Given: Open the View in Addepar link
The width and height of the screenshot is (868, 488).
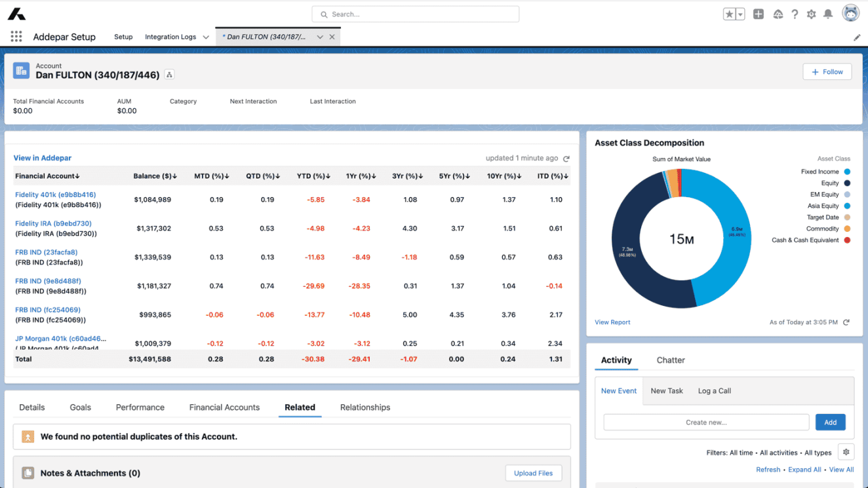Looking at the screenshot, I should coord(42,158).
